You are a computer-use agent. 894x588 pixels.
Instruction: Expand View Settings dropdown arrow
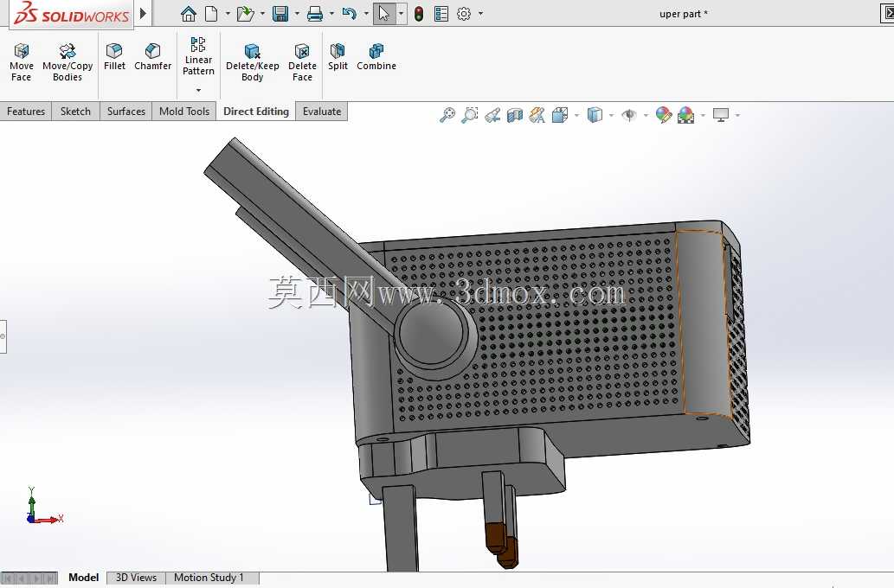[737, 115]
